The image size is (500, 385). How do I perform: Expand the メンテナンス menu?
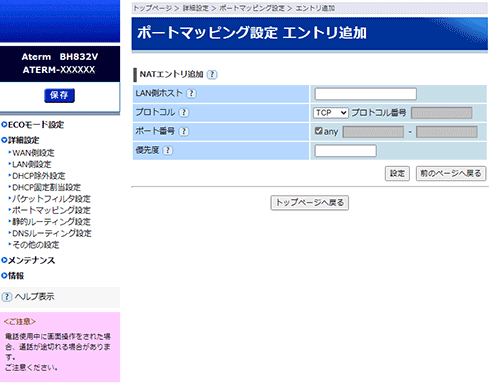tap(28, 260)
